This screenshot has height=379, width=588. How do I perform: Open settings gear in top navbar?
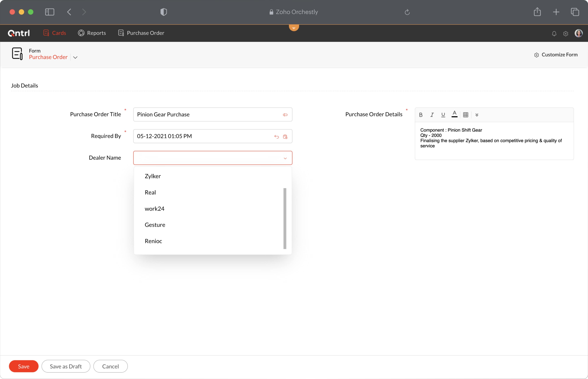566,34
